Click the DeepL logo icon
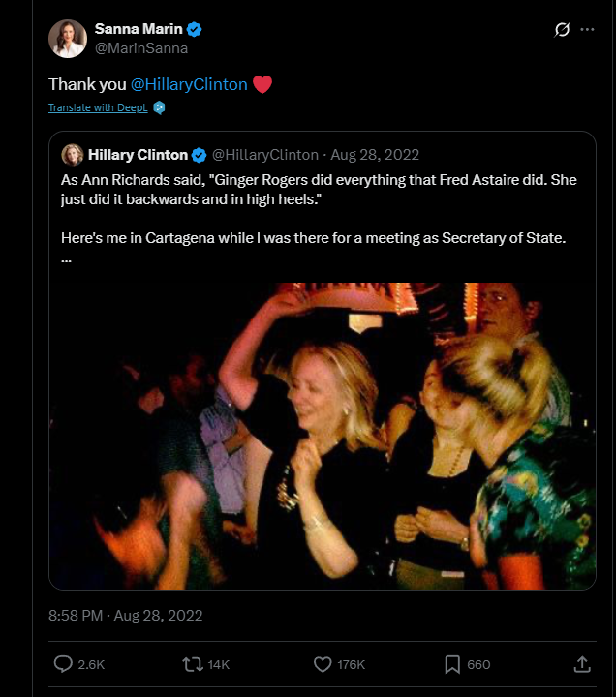Viewport: 616px width, 697px height. pos(160,107)
